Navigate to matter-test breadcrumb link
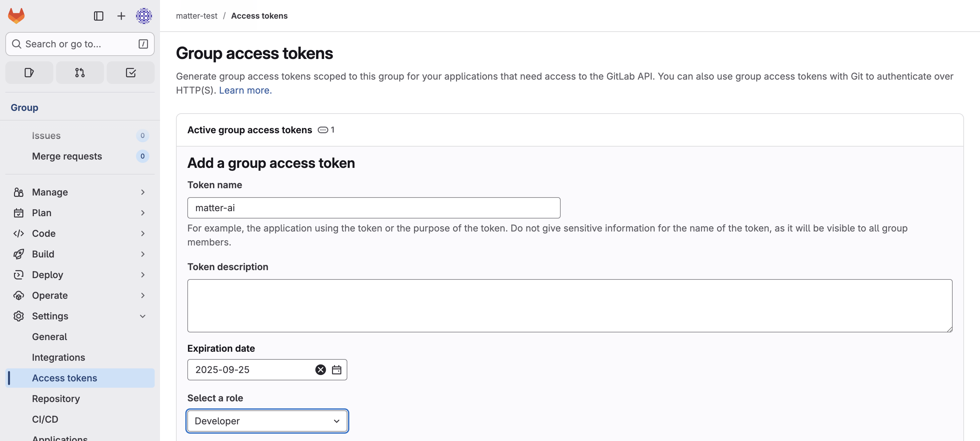Image resolution: width=980 pixels, height=441 pixels. pyautogui.click(x=196, y=16)
